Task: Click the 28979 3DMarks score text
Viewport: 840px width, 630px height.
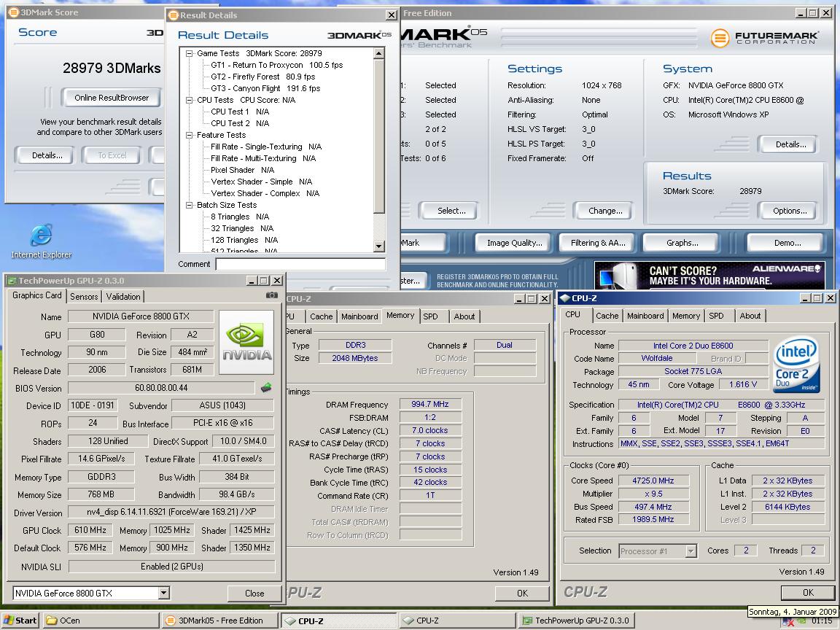Action: click(x=112, y=68)
